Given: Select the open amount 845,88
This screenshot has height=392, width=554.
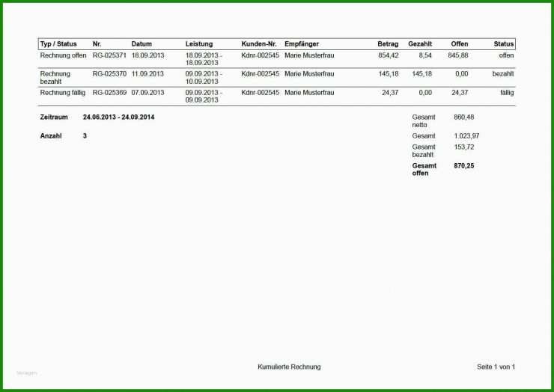Looking at the screenshot, I should coord(458,55).
